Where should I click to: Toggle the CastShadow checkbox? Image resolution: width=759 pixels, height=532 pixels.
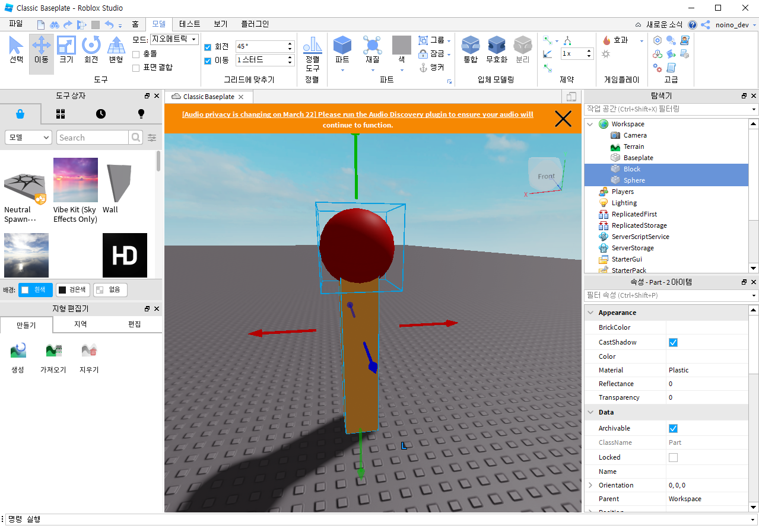673,342
